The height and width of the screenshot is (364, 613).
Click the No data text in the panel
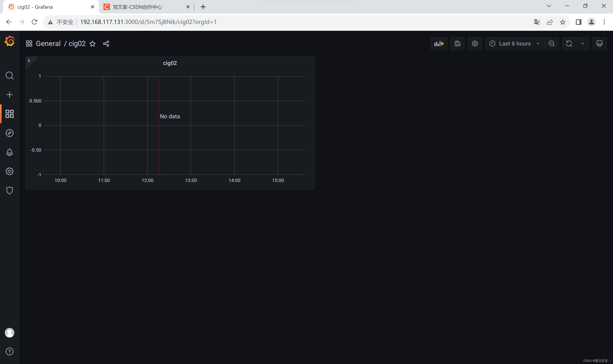pos(170,117)
